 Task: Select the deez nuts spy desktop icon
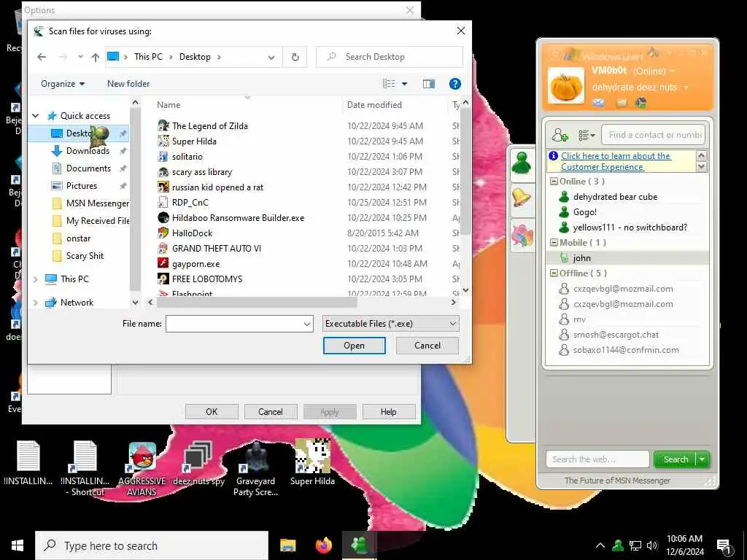(x=198, y=463)
